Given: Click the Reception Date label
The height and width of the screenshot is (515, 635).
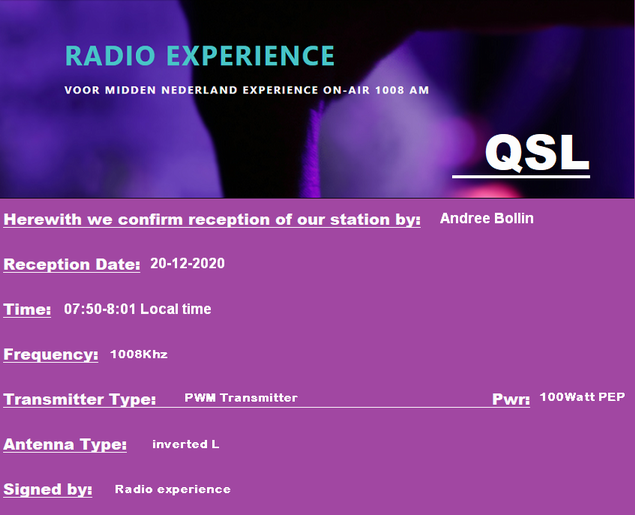Looking at the screenshot, I should 72,264.
